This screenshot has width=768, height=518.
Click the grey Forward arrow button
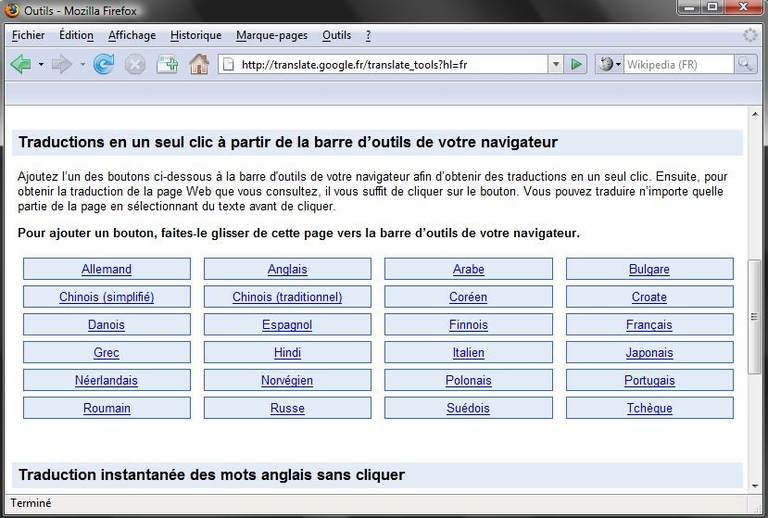[61, 64]
